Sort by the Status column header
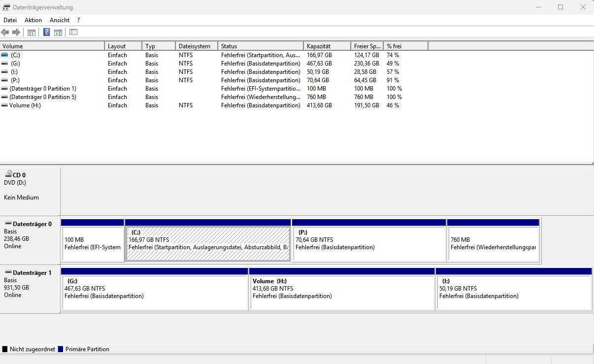This screenshot has height=364, width=594. [x=261, y=46]
